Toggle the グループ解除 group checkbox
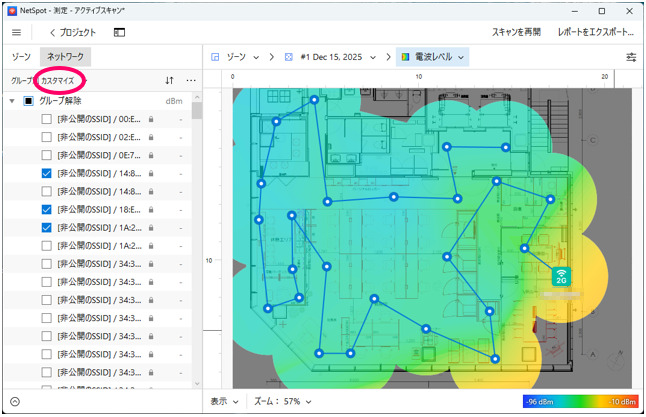Image resolution: width=646 pixels, height=417 pixels. tap(28, 101)
